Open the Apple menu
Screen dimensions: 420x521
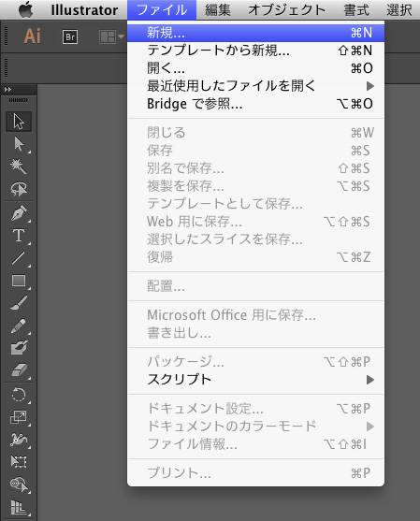pyautogui.click(x=26, y=9)
